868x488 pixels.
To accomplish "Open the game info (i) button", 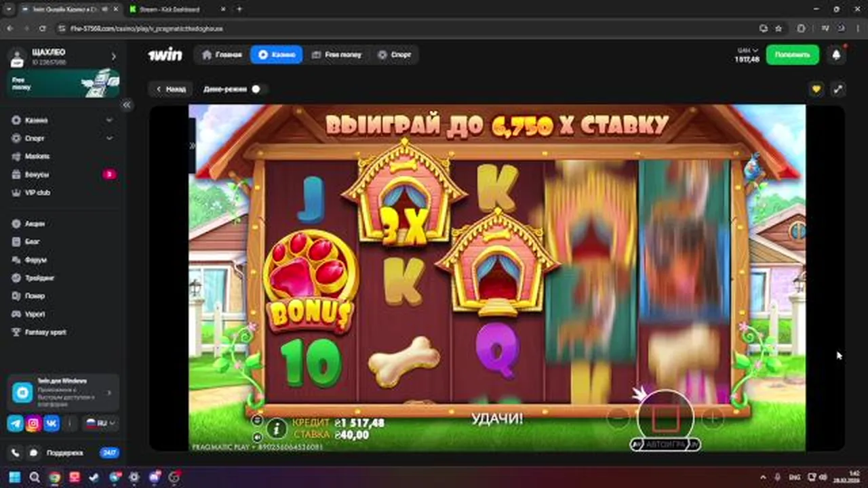I will (276, 428).
